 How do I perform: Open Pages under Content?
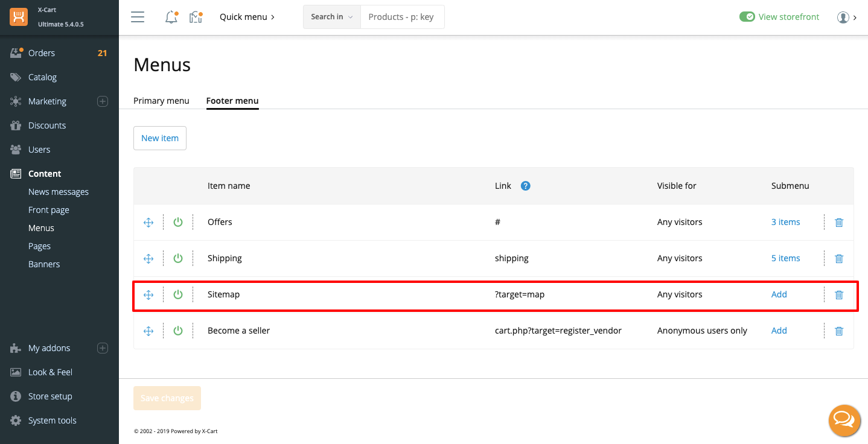point(39,246)
